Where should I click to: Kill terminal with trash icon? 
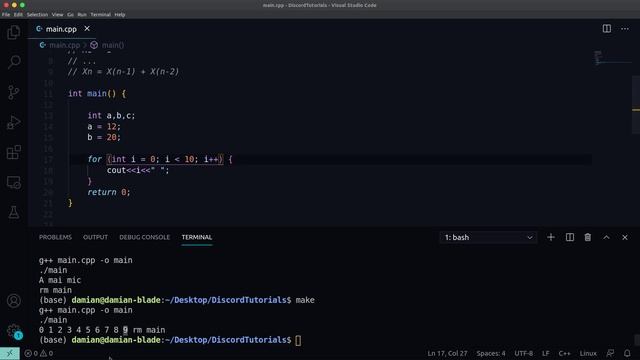tap(588, 237)
